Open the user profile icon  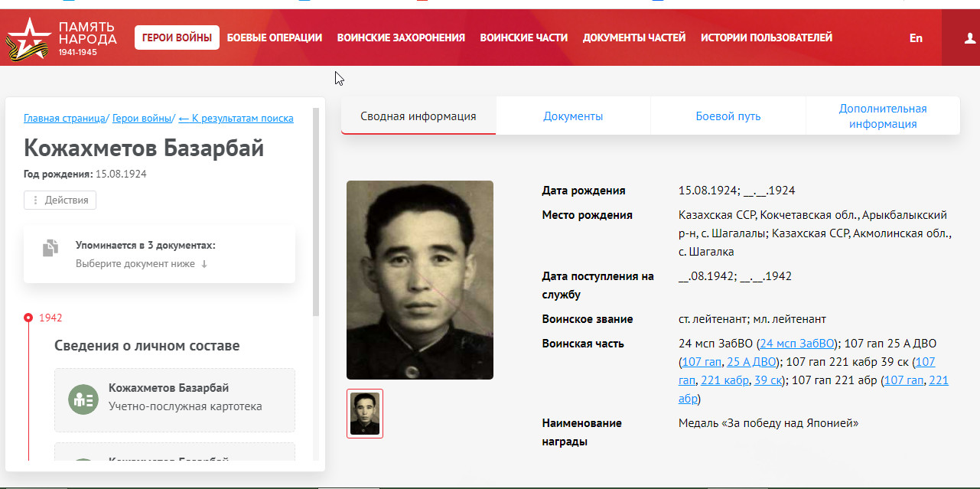(x=969, y=37)
